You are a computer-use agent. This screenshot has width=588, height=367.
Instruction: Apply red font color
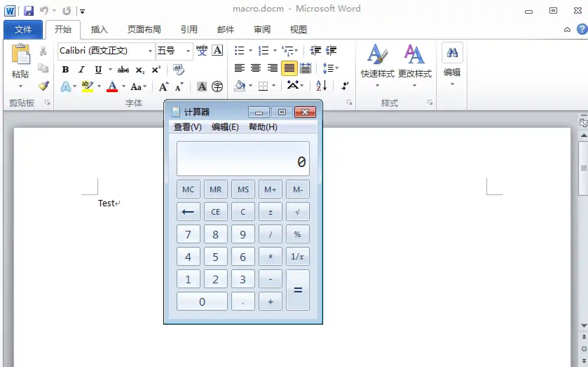click(112, 86)
